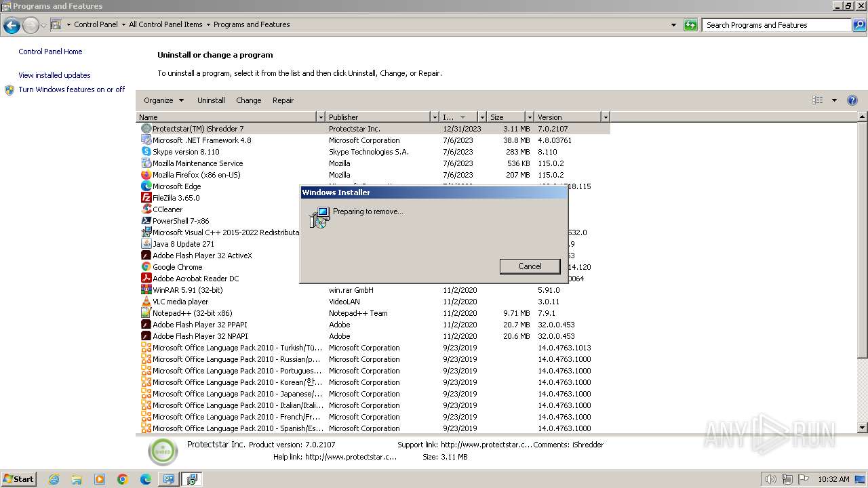Open Microsoft Edge from the taskbar

[x=146, y=479]
